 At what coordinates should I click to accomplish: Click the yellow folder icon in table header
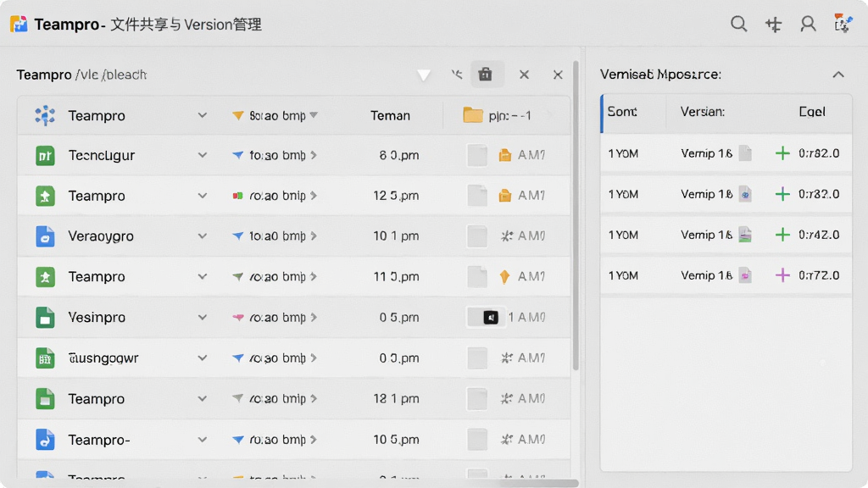click(473, 115)
